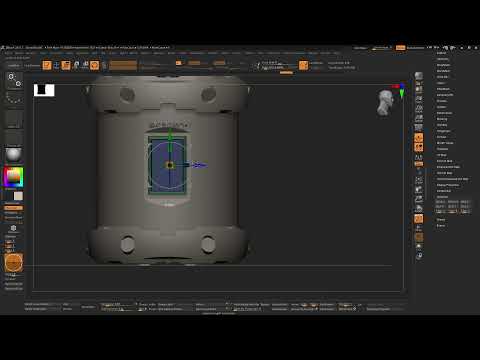This screenshot has width=480, height=360.
Task: Click the light beige main color swatch
Action: pos(18,196)
